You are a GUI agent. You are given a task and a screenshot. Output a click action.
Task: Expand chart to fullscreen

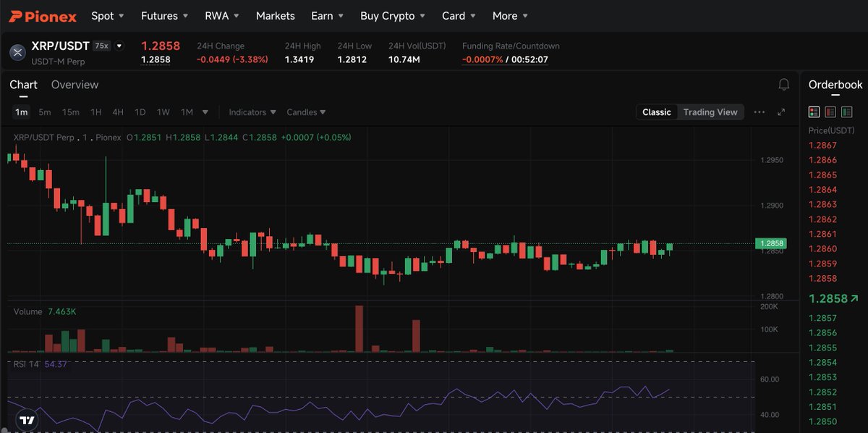[781, 112]
